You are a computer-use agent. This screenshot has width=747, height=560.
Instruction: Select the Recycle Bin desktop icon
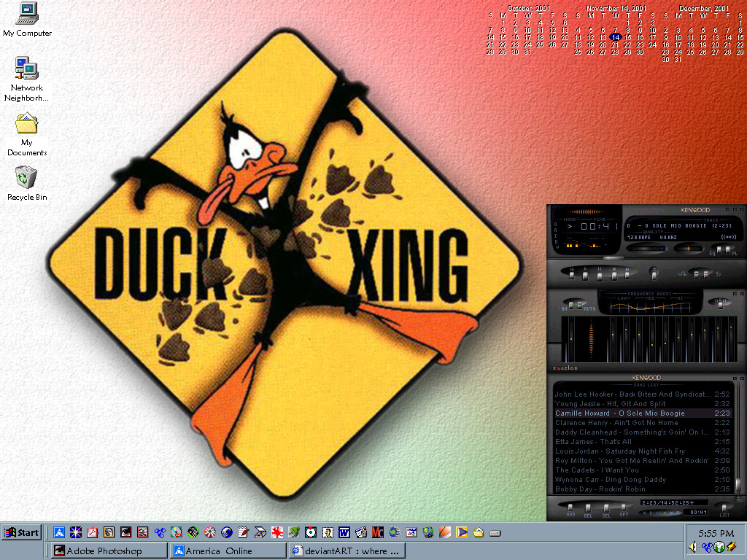click(27, 183)
